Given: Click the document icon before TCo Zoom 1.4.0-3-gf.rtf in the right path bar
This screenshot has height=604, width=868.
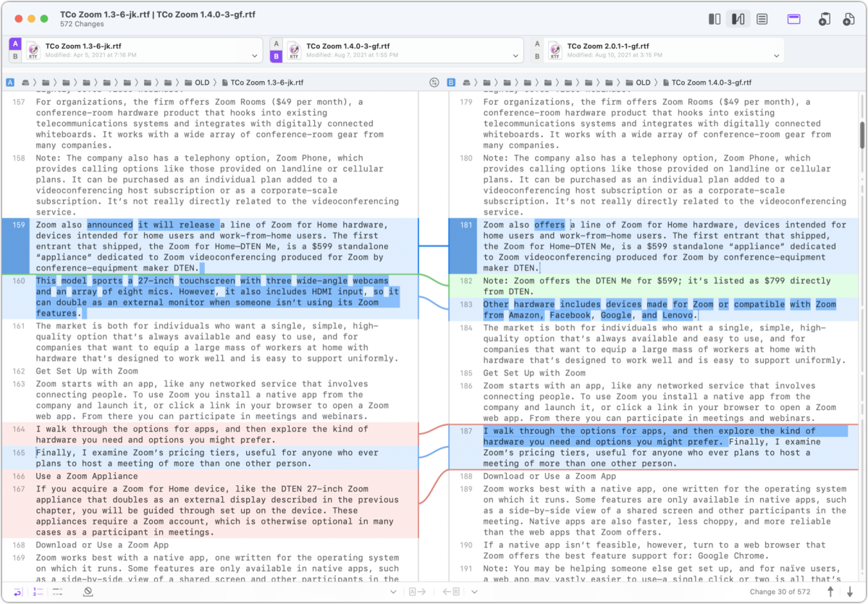Looking at the screenshot, I should [666, 83].
